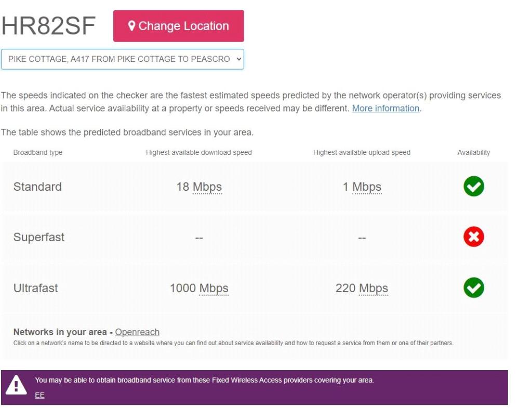Screen dimensions: 532x408
Task: Click the 18 Mbps download speed value
Action: click(x=199, y=187)
